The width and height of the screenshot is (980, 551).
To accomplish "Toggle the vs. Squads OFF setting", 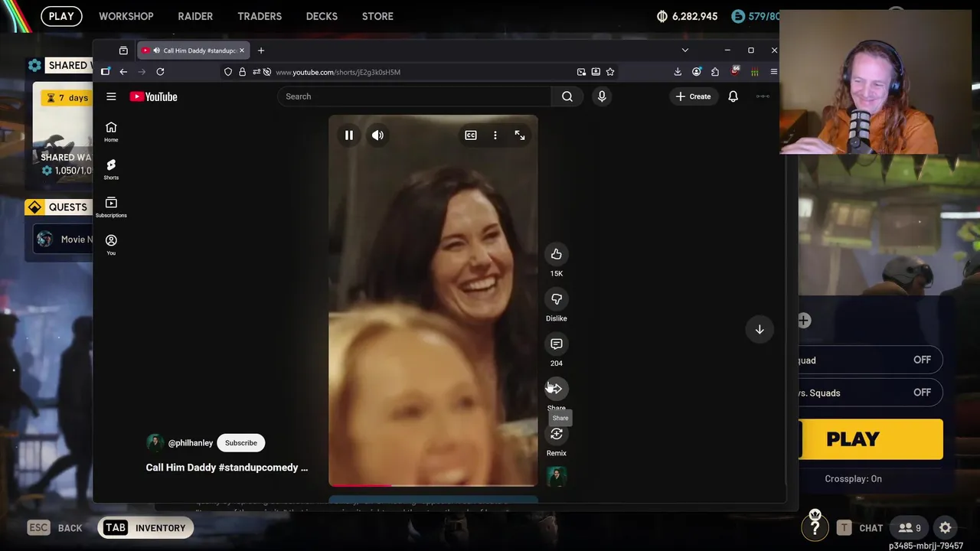I will pos(871,393).
